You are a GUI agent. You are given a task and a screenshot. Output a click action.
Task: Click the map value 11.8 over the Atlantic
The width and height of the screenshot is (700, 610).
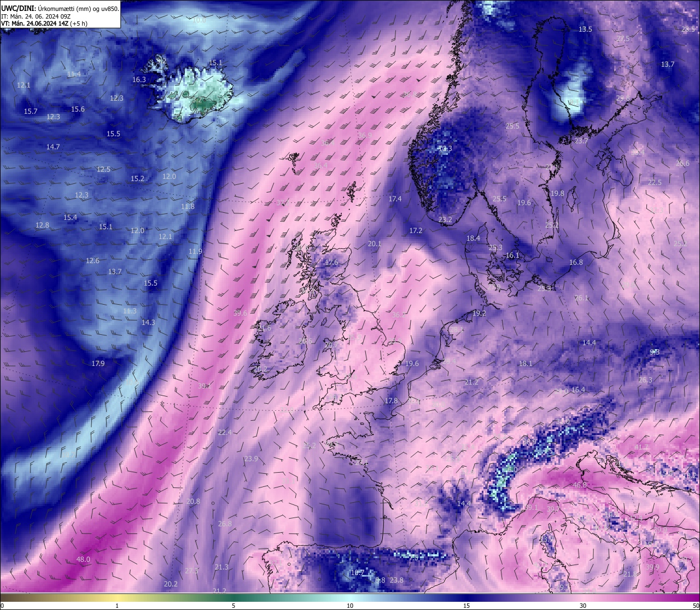tap(188, 206)
